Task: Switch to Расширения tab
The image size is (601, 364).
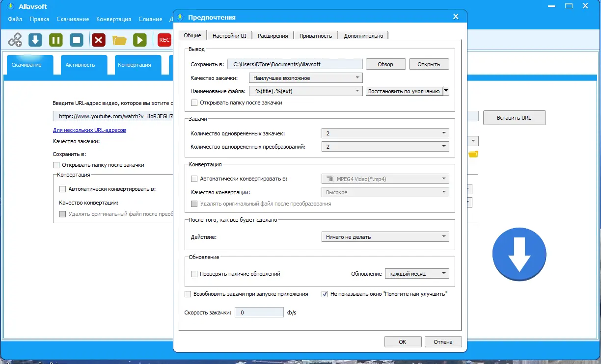Action: click(273, 36)
